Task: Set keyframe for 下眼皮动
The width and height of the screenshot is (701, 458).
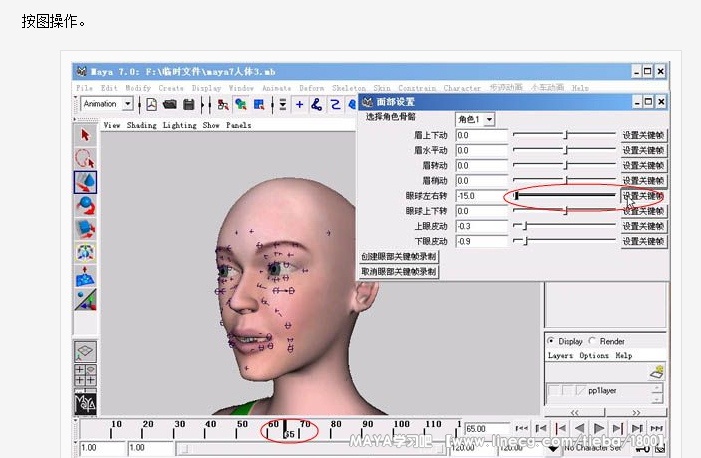Action: tap(643, 242)
